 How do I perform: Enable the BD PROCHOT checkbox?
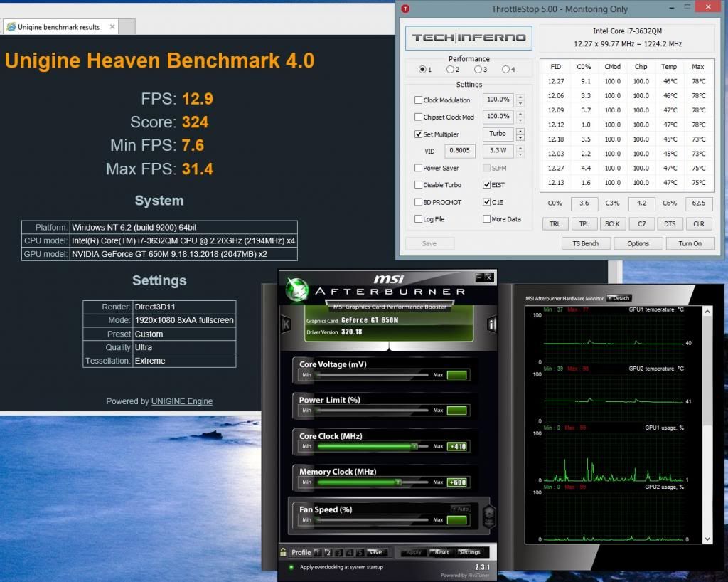418,202
